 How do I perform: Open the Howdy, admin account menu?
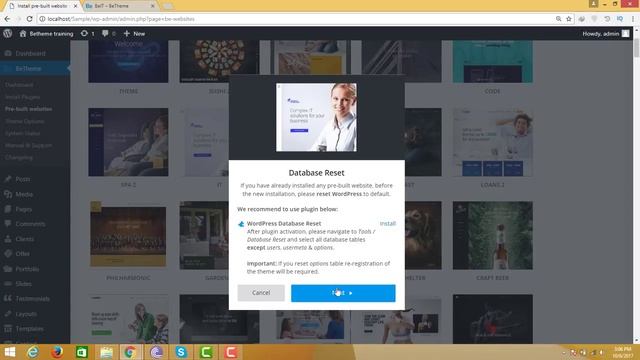click(x=606, y=33)
